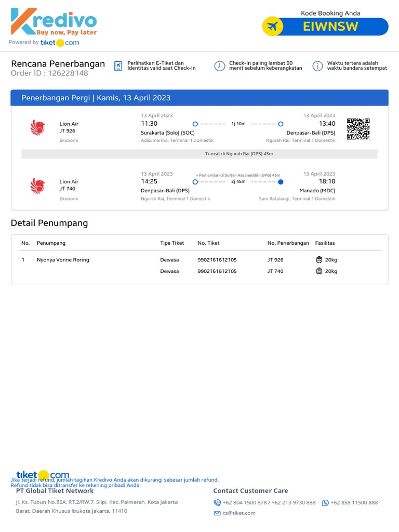The width and height of the screenshot is (399, 532).
Task: Click the Lion Air logo for JT 926
Action: tap(38, 128)
